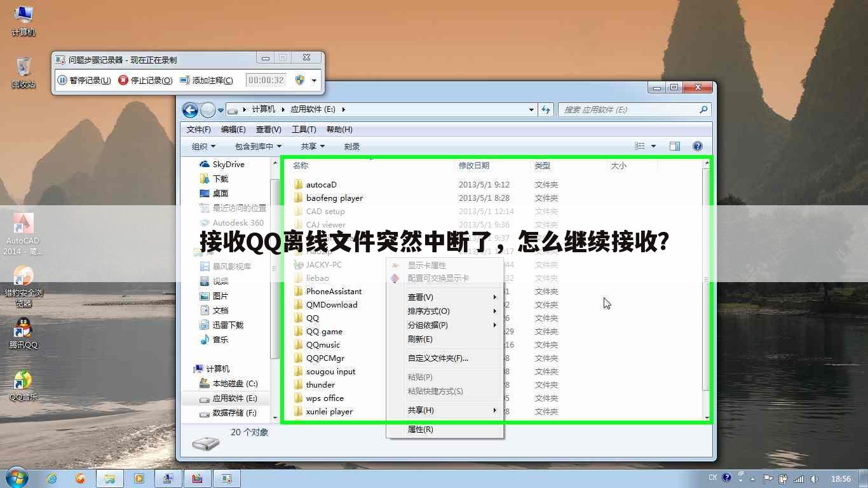Click the search magnifier in the search box

pyautogui.click(x=703, y=109)
